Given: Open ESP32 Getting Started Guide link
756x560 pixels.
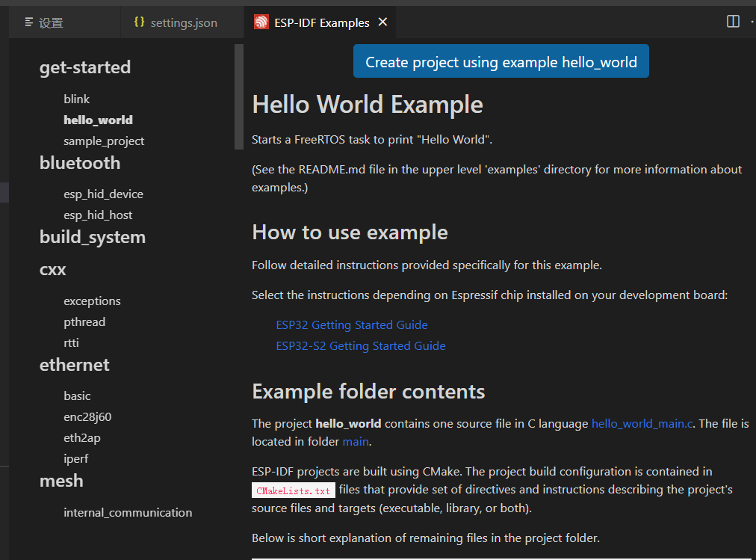Looking at the screenshot, I should [x=352, y=325].
